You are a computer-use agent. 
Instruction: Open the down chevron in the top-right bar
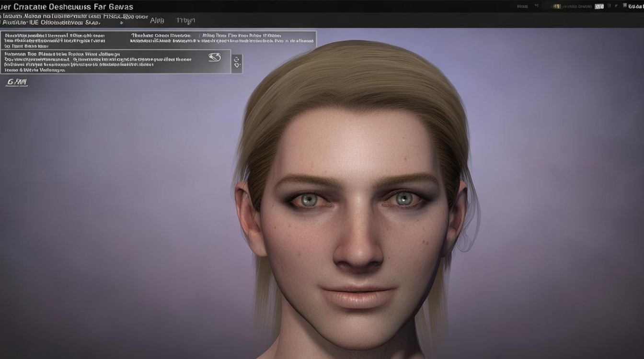click(x=616, y=6)
